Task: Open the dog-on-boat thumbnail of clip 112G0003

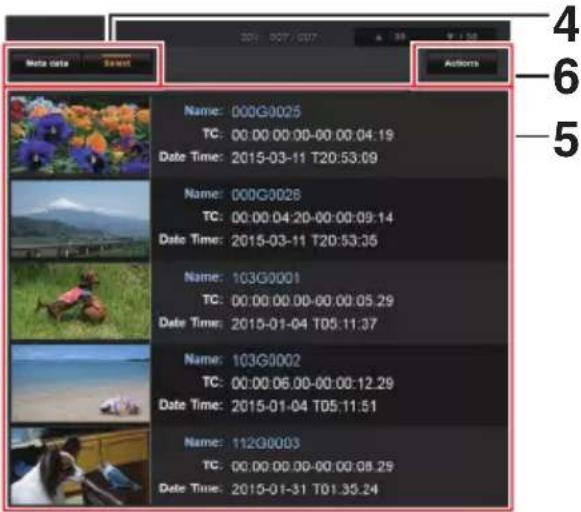Action: click(80, 466)
